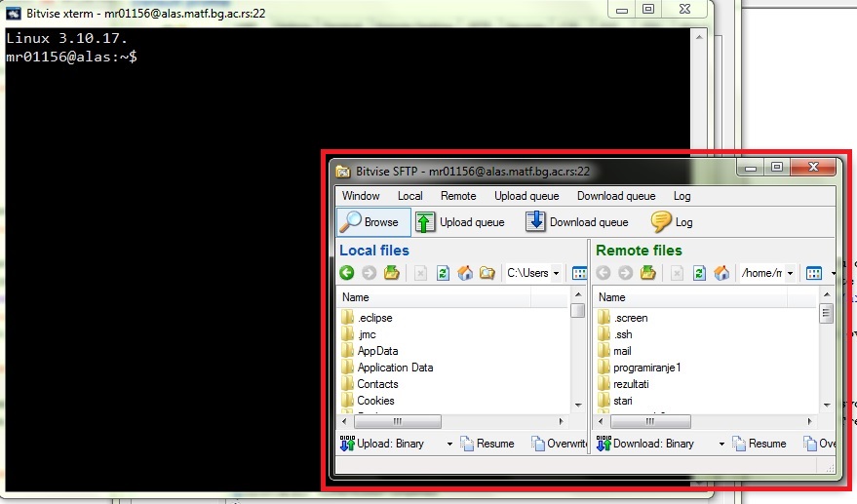Go up one folder in Remote files
This screenshot has width=857, height=504.
647,273
